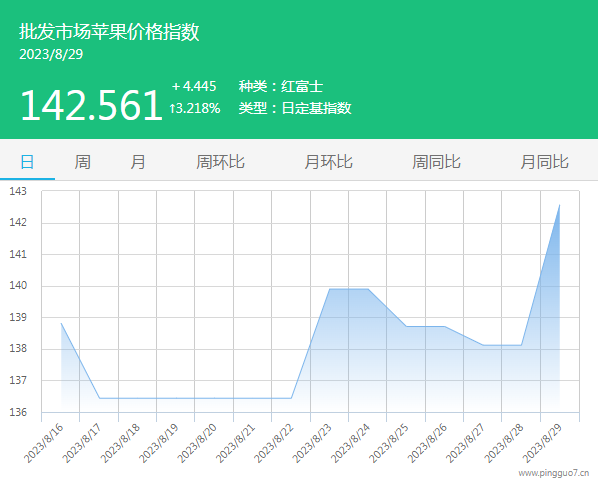
Task: Switch to the 周 weekly tab
Action: click(x=82, y=162)
